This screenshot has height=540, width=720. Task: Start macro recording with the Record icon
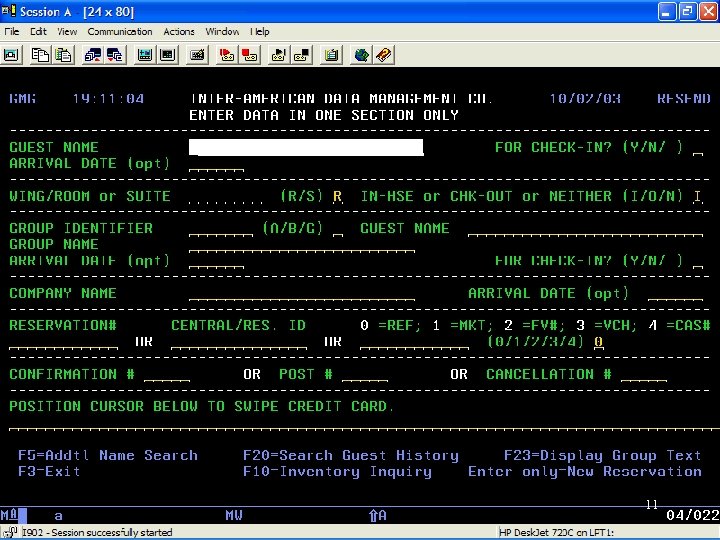[227, 55]
